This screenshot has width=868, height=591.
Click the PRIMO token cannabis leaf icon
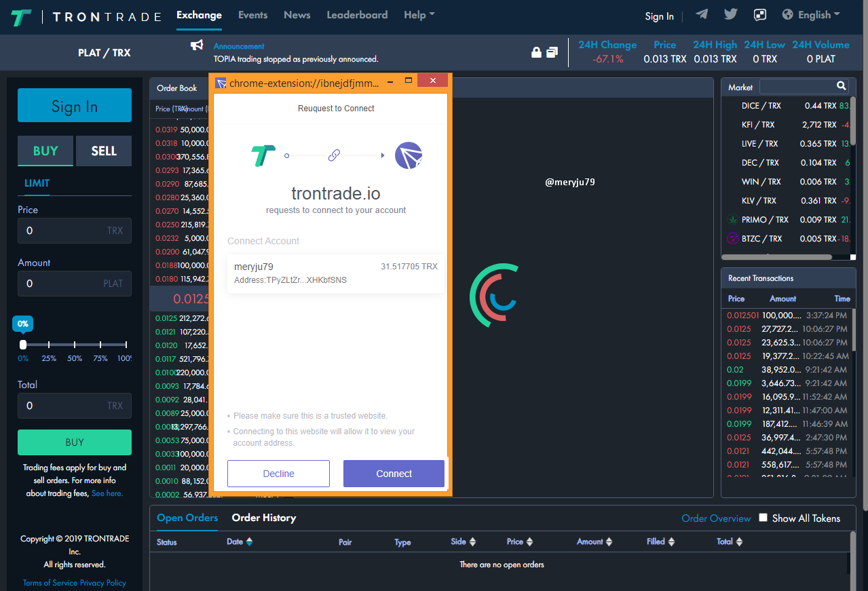(x=733, y=219)
